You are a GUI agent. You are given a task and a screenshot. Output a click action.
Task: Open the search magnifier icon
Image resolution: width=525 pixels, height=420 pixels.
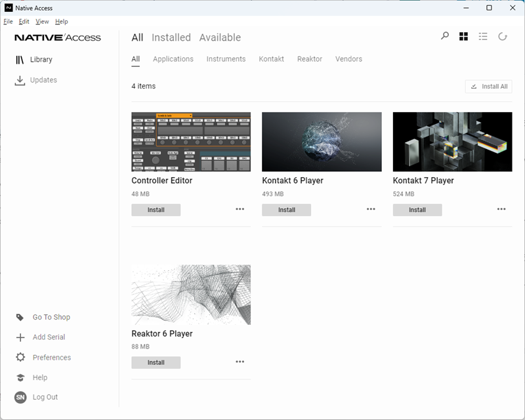point(445,36)
